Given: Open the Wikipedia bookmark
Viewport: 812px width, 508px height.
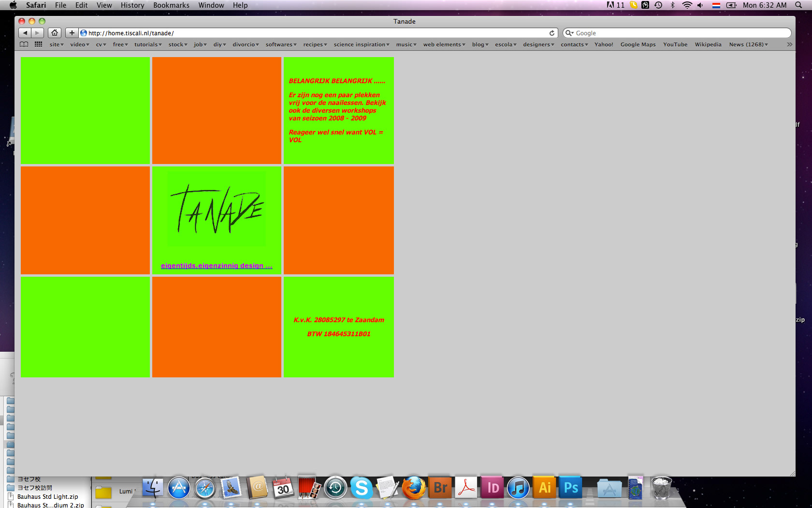Looking at the screenshot, I should coord(708,45).
